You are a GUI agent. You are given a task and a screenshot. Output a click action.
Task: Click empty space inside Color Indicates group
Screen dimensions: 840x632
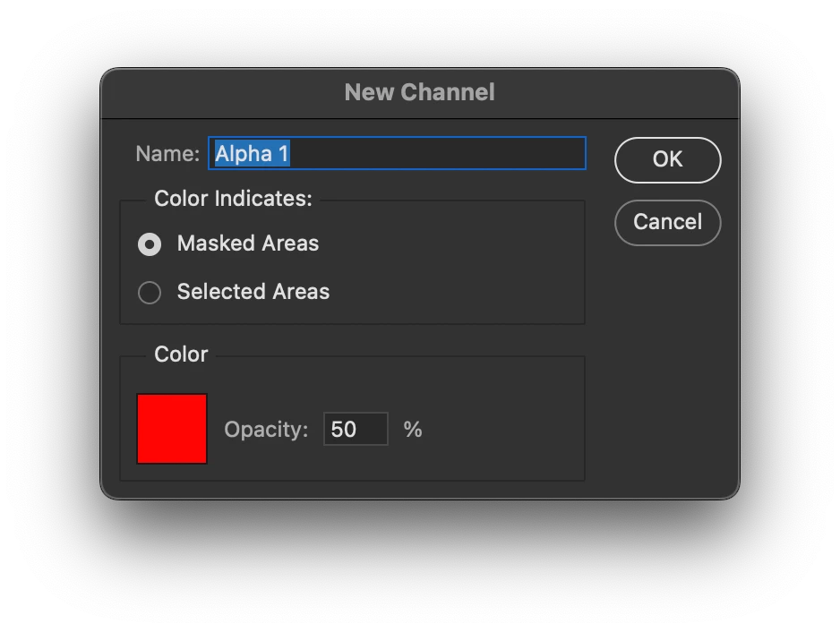(x=466, y=269)
